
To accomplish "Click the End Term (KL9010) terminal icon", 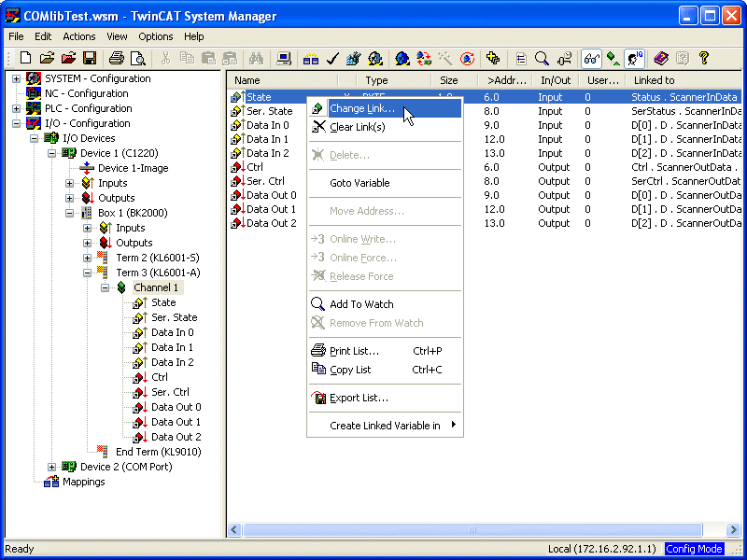I will click(x=102, y=452).
